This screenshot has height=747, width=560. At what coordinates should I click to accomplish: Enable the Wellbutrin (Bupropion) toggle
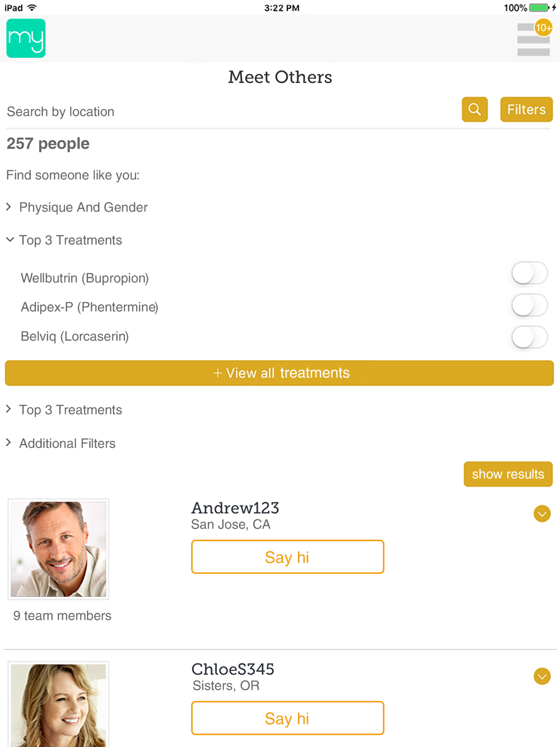[529, 274]
